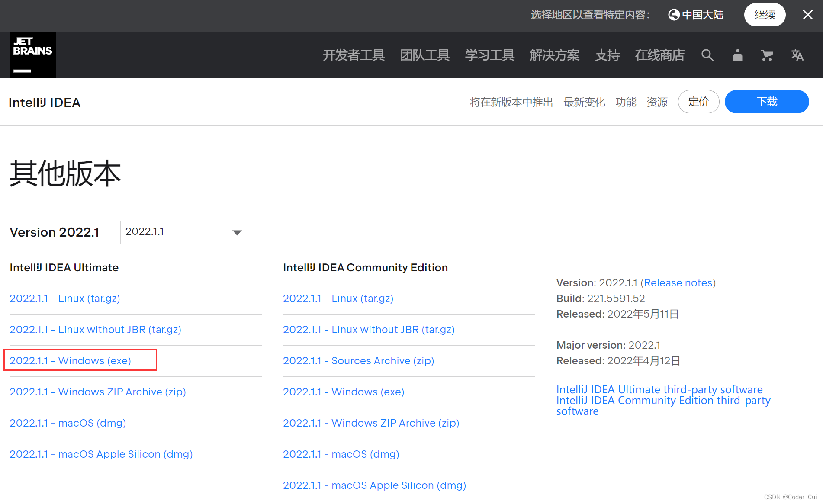Click the Build: 221.5591.52 text
Image resolution: width=823 pixels, height=504 pixels.
click(601, 299)
